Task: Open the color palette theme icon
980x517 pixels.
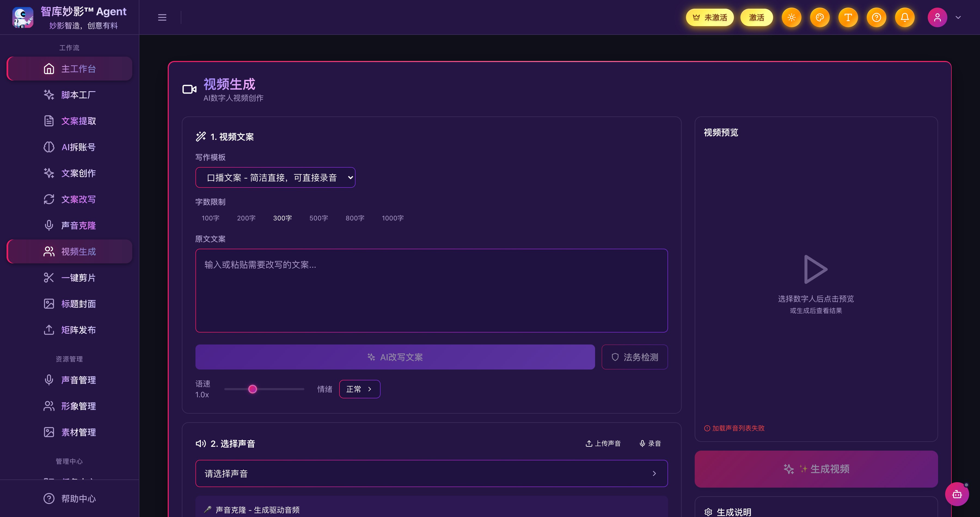Action: click(820, 17)
